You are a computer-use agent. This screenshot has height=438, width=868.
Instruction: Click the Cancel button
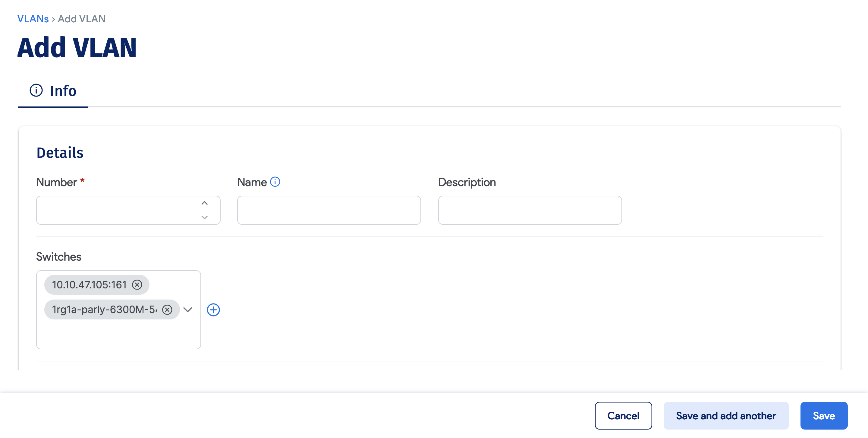[623, 415]
